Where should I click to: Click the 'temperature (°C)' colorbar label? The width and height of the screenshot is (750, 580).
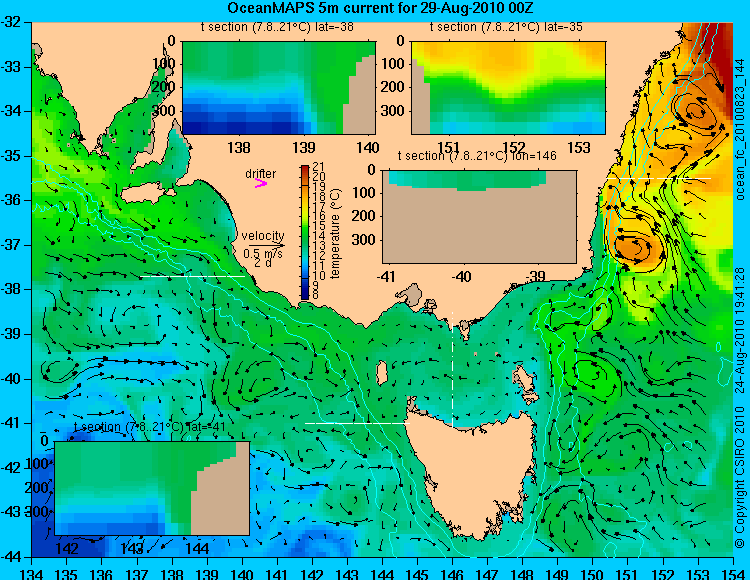[x=335, y=234]
